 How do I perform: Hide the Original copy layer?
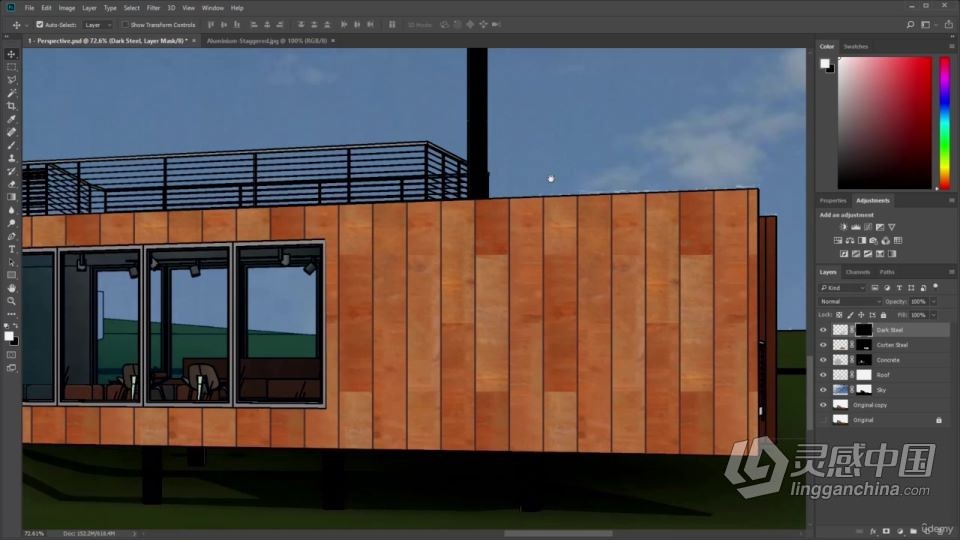[823, 405]
